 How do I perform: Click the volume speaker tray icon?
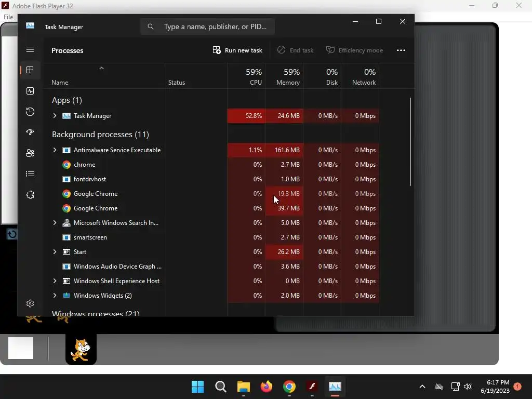click(x=468, y=387)
